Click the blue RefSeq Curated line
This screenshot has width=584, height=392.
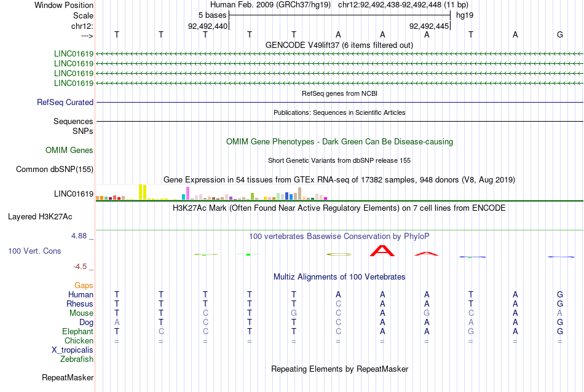340,102
